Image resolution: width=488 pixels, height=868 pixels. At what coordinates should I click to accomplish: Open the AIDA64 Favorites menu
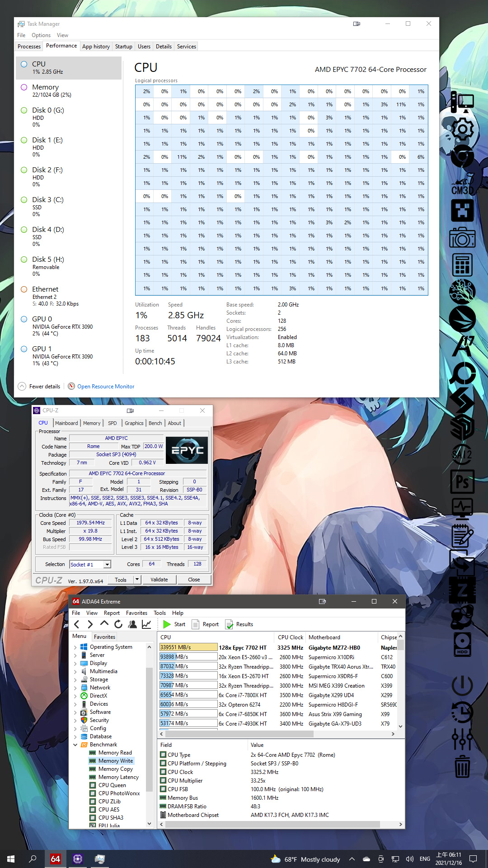[x=136, y=613]
